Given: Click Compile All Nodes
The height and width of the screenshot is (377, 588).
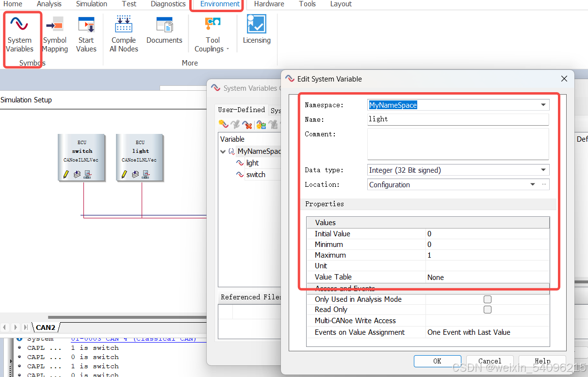Looking at the screenshot, I should click(124, 34).
